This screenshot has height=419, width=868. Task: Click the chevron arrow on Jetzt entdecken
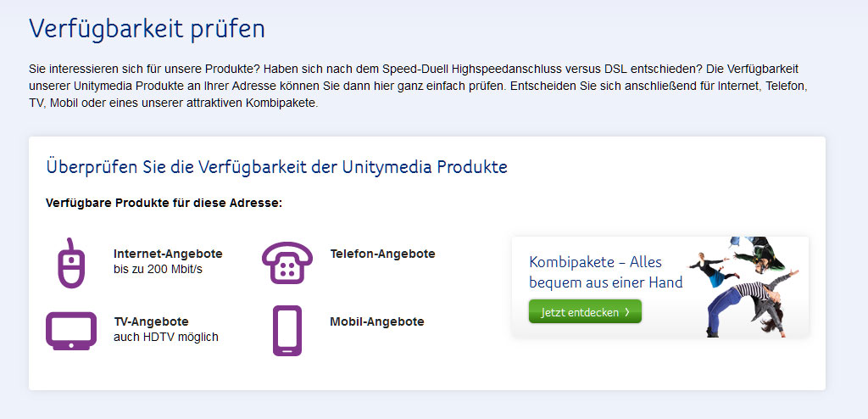pyautogui.click(x=627, y=312)
